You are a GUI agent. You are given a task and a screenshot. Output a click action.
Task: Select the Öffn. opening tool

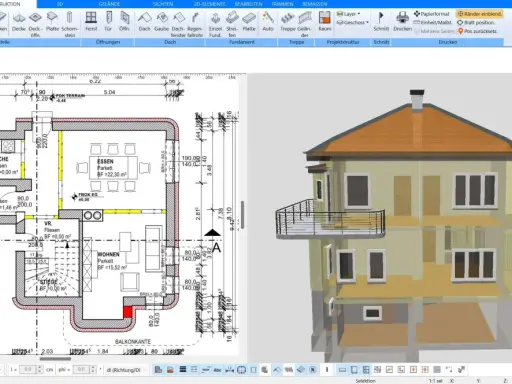pyautogui.click(x=124, y=22)
